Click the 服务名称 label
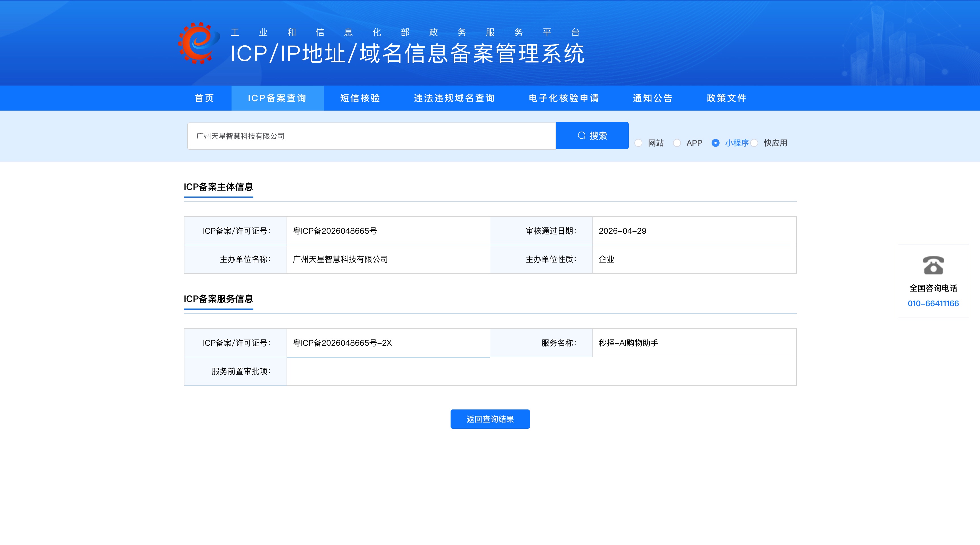 [x=559, y=343]
